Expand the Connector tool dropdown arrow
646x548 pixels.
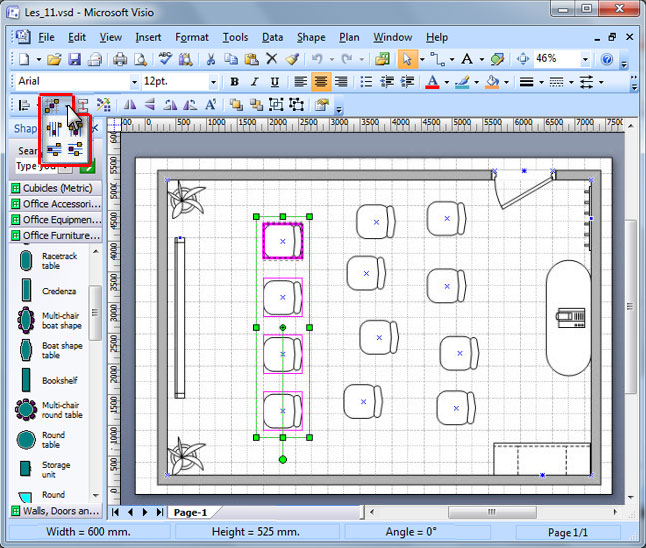(x=452, y=60)
